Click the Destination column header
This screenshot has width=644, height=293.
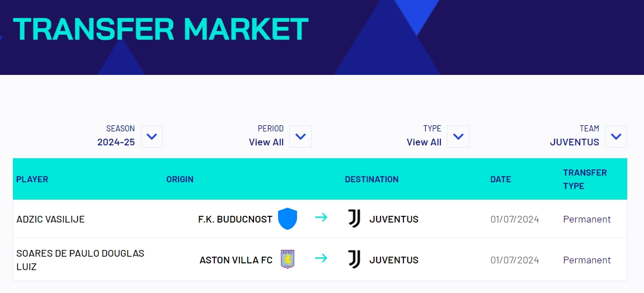point(372,179)
